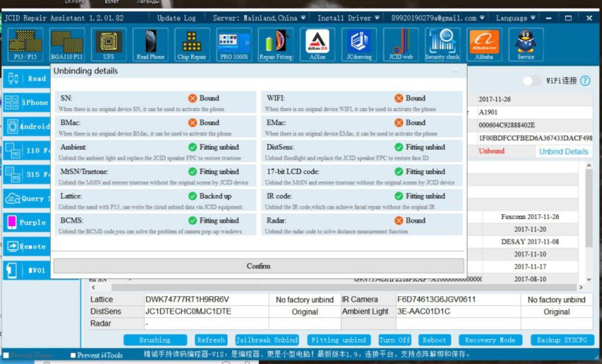Click the Backup SYSCFG button
The image size is (602, 364).
click(x=562, y=340)
